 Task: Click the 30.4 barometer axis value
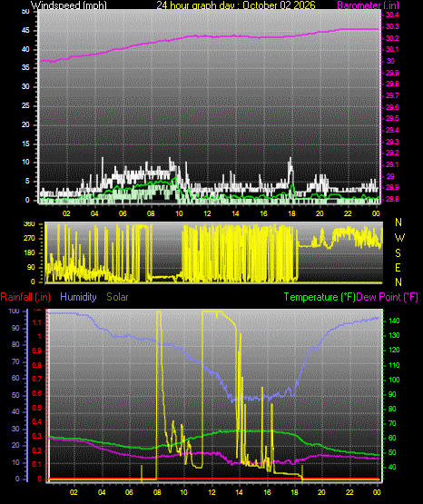392,15
